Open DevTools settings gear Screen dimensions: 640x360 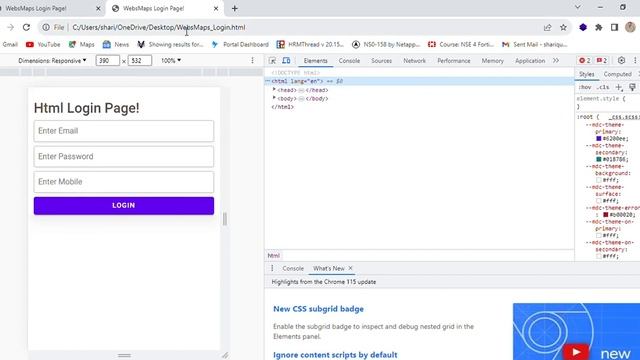pyautogui.click(x=621, y=60)
